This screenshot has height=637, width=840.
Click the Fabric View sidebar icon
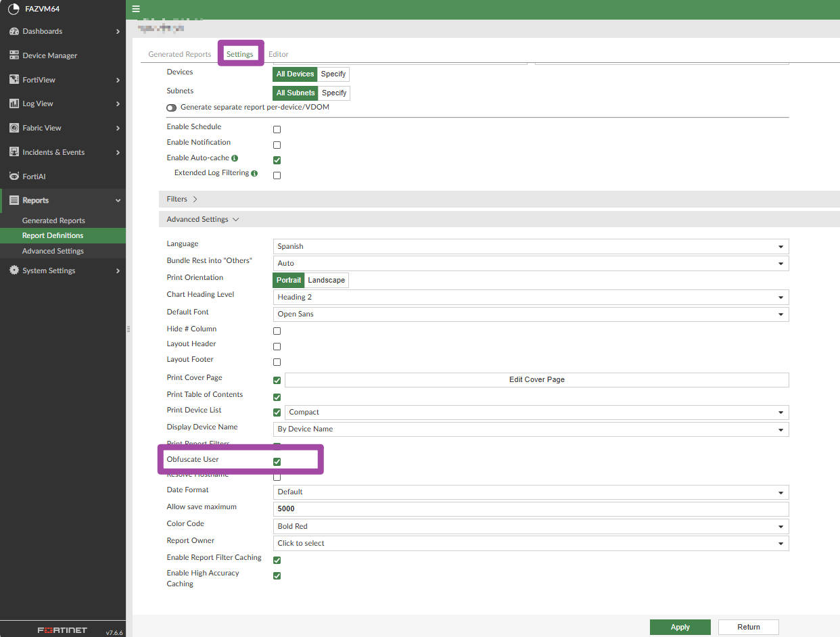[x=14, y=128]
